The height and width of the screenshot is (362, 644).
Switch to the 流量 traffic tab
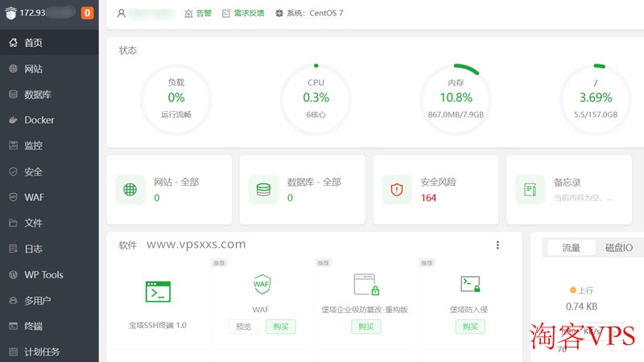[x=571, y=248]
